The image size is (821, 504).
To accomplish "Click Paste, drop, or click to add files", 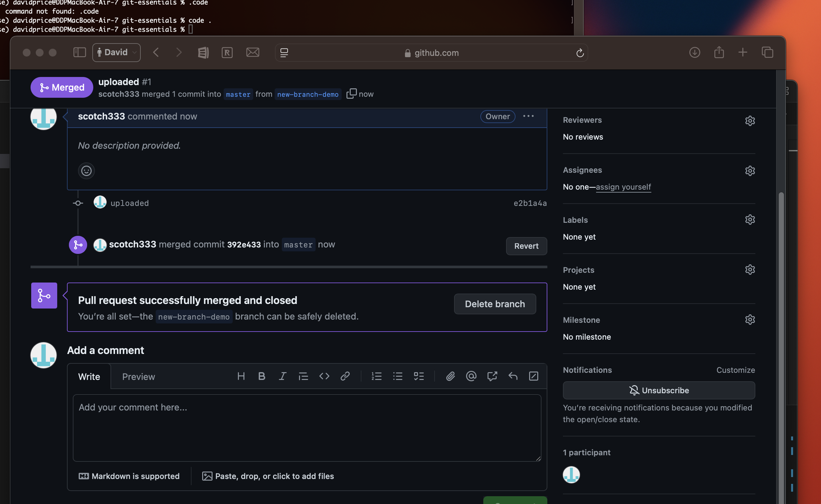I will click(x=268, y=476).
